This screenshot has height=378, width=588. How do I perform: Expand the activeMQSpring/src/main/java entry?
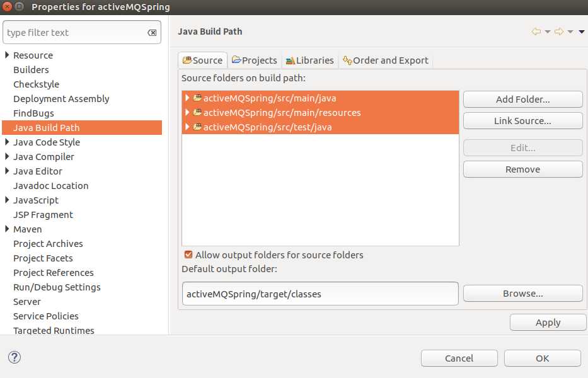coord(187,98)
